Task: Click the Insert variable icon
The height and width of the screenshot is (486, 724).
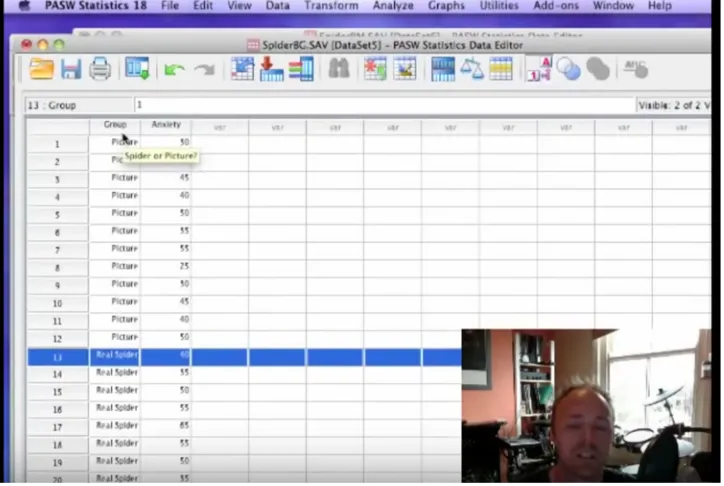Action: pyautogui.click(x=405, y=69)
